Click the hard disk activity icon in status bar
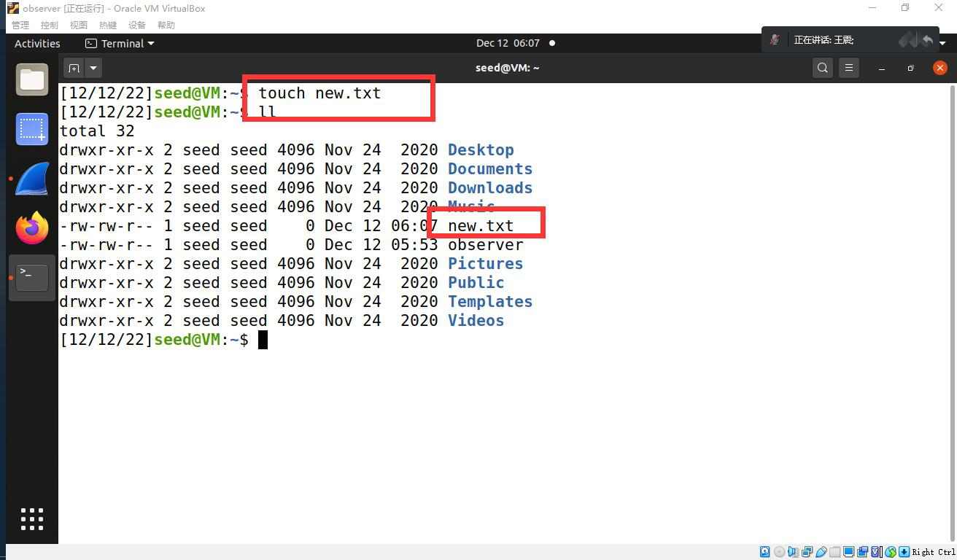957x560 pixels. pyautogui.click(x=764, y=552)
